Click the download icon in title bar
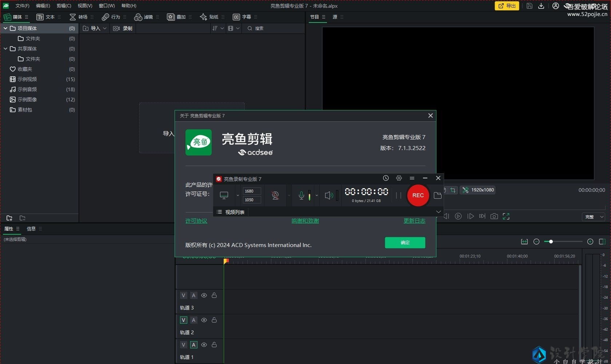This screenshot has height=364, width=611. (541, 6)
